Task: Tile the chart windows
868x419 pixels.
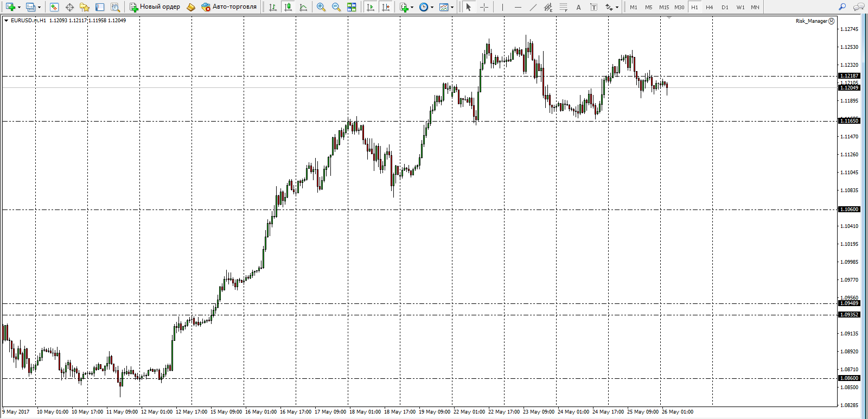Action: (352, 7)
